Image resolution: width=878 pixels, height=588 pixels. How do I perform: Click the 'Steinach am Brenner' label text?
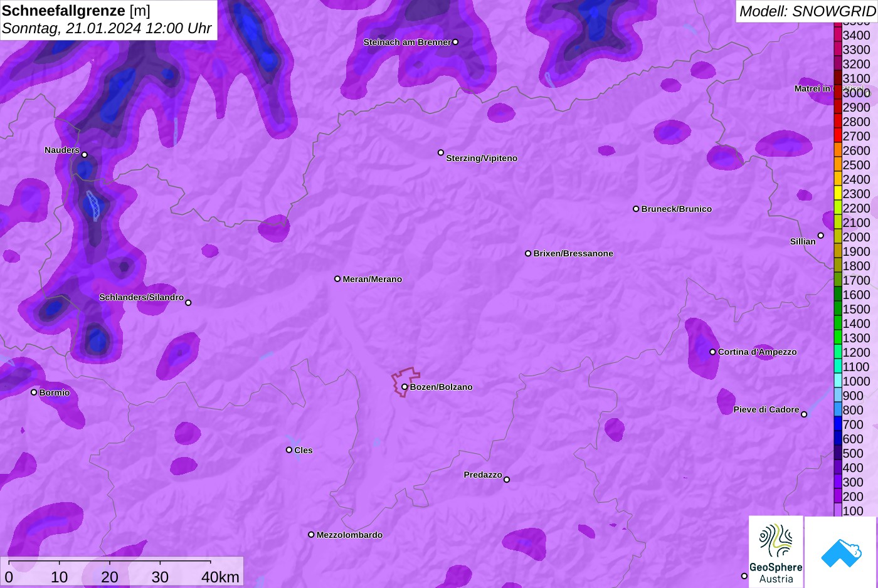point(407,43)
